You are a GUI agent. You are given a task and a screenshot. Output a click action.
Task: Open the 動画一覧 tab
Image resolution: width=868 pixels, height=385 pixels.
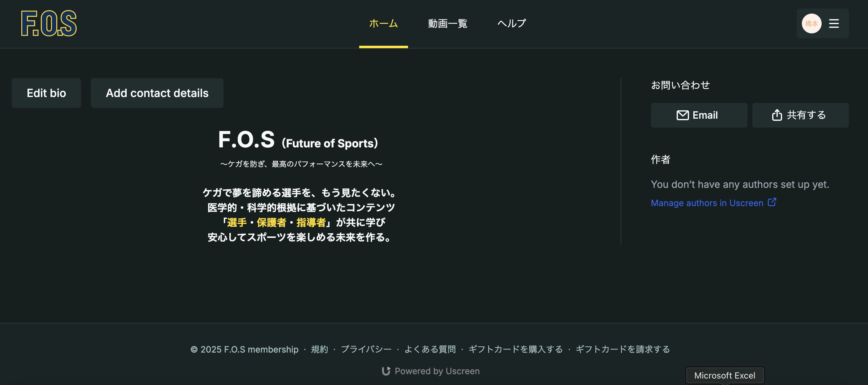(x=447, y=23)
